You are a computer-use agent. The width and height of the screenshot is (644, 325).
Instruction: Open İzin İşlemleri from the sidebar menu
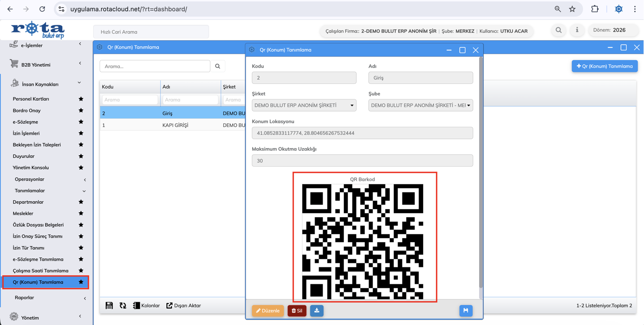pyautogui.click(x=26, y=133)
